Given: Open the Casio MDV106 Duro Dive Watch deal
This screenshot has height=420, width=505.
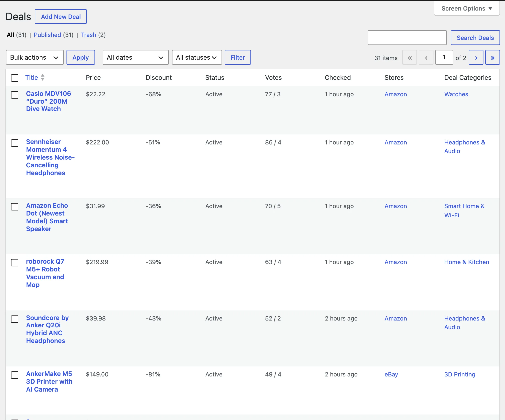Looking at the screenshot, I should pyautogui.click(x=49, y=101).
